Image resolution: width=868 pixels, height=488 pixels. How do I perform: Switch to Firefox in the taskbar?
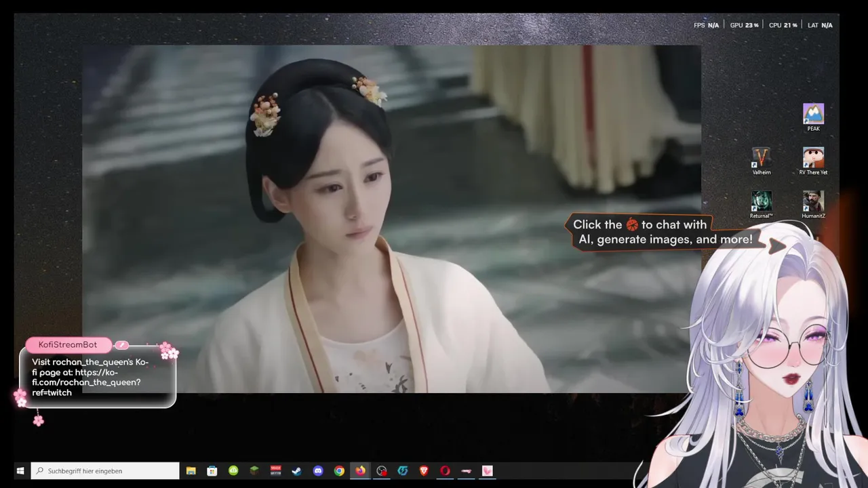pyautogui.click(x=360, y=470)
